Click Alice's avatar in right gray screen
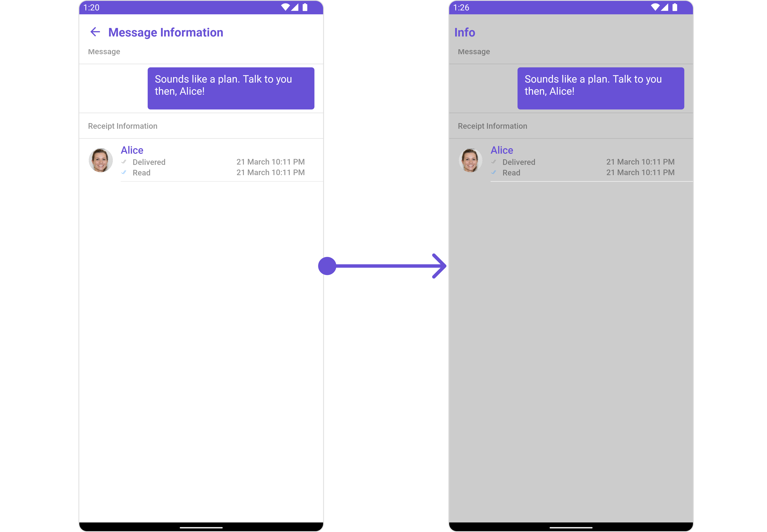767x532 pixels. [470, 160]
